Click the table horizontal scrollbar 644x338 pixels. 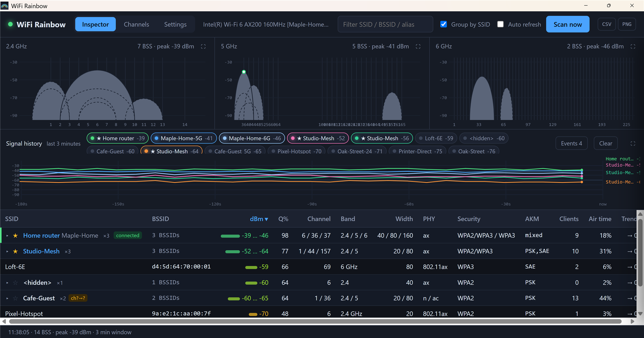[315, 322]
